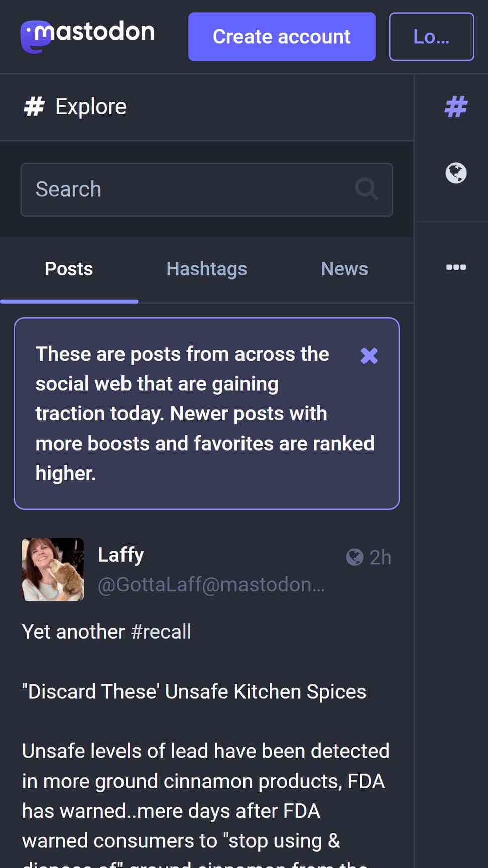Click the @GottaLaff handle
The image size is (488, 868).
pyautogui.click(x=211, y=585)
